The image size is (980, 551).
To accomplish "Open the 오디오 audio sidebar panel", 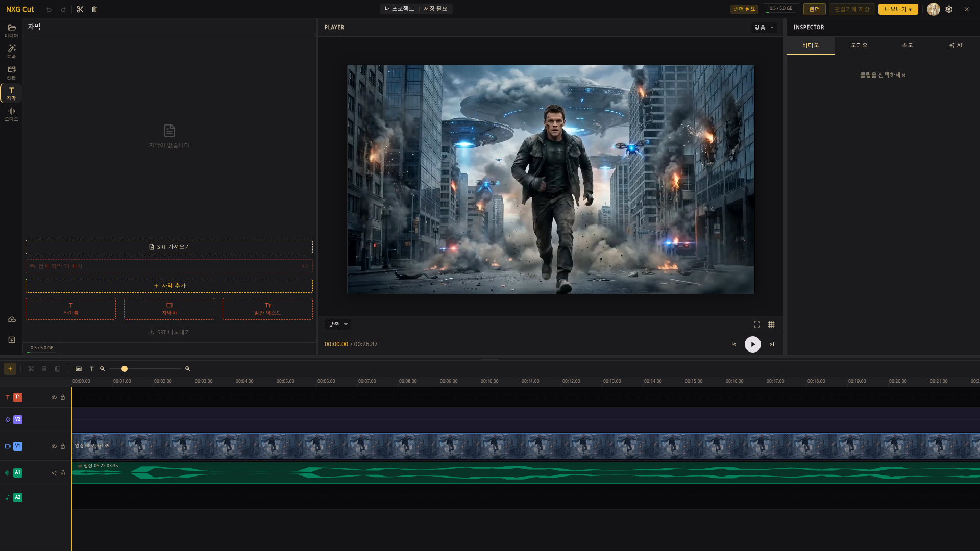I will click(x=11, y=114).
